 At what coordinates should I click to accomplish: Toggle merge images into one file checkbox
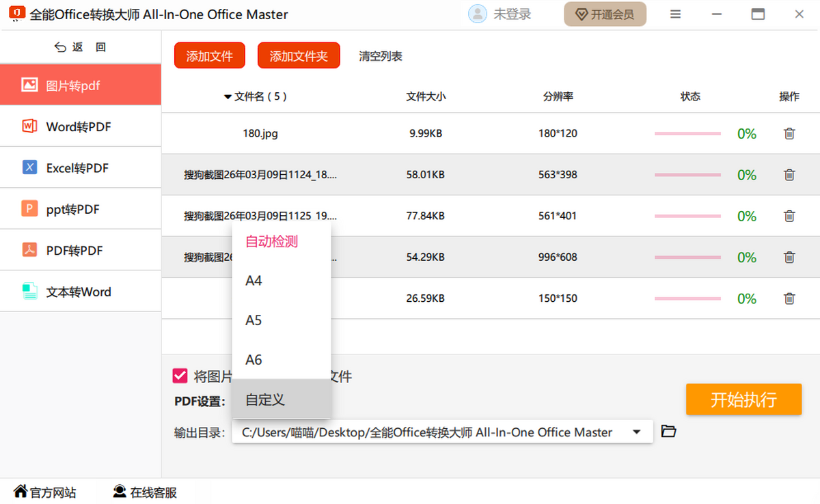pyautogui.click(x=180, y=376)
